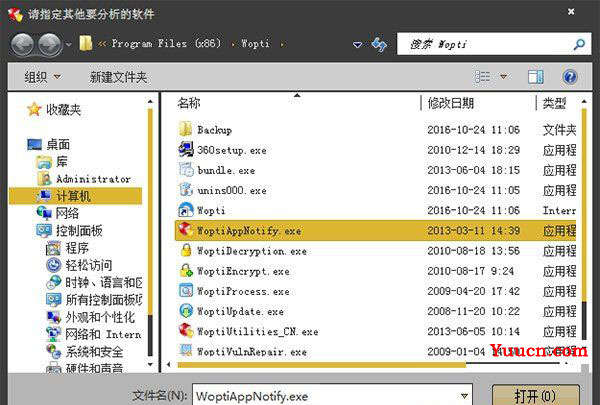Expand the filename combo box dropdown
600x405 pixels.
pos(464,396)
